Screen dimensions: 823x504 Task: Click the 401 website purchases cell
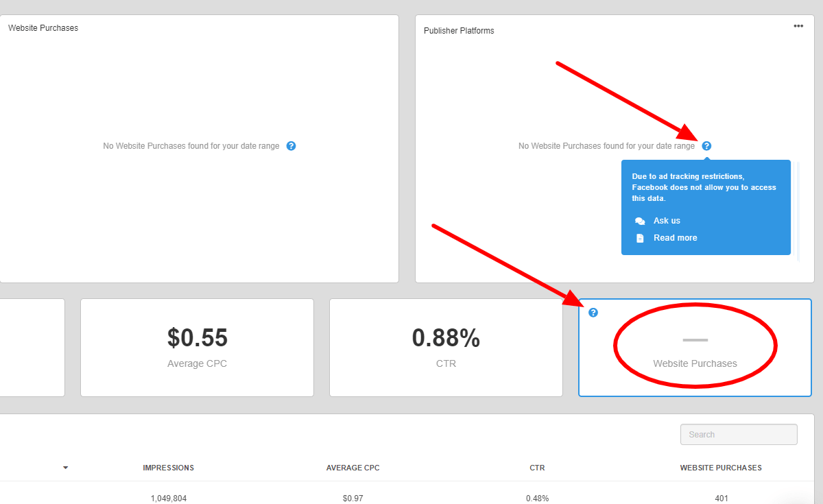721,499
